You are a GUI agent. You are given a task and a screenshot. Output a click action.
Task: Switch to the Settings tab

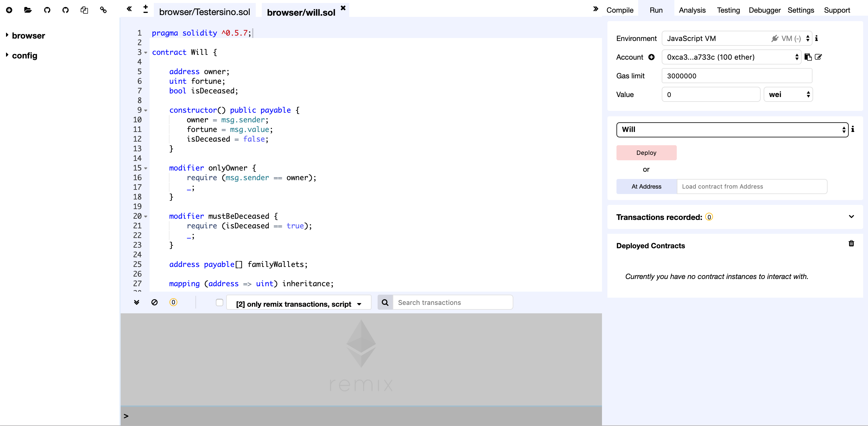[801, 10]
